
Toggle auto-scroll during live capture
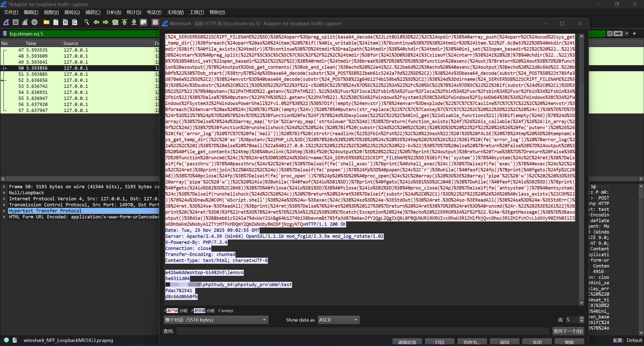pos(144,22)
